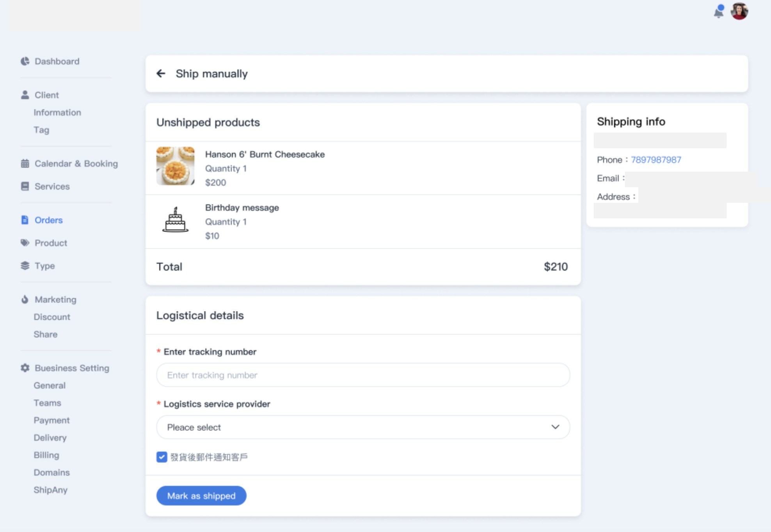Viewport: 771px width, 532px height.
Task: Click the Marketing flame icon
Action: [25, 300]
